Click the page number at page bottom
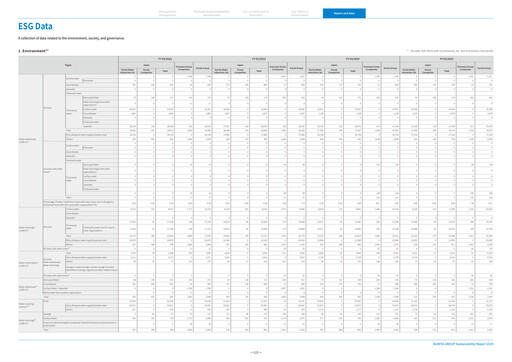 [256, 352]
